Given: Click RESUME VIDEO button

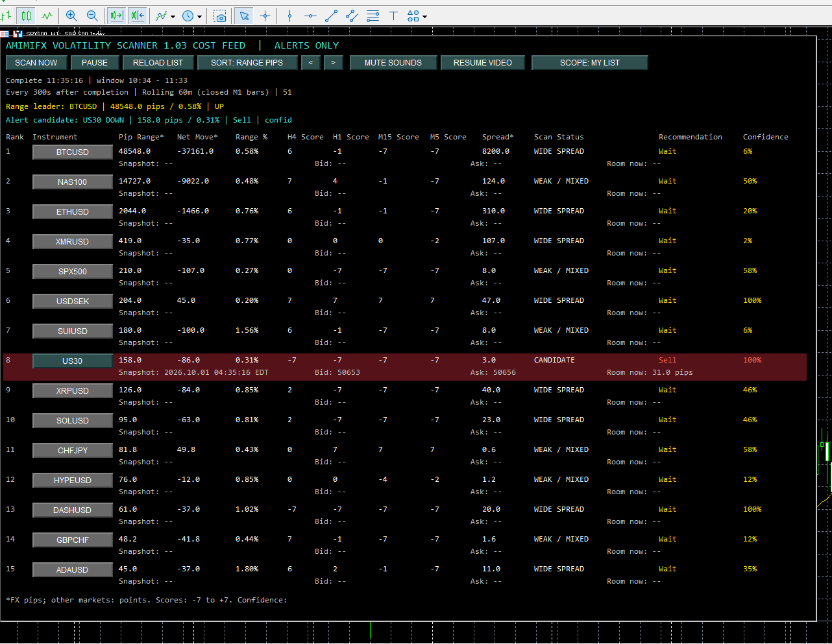Looking at the screenshot, I should [483, 63].
